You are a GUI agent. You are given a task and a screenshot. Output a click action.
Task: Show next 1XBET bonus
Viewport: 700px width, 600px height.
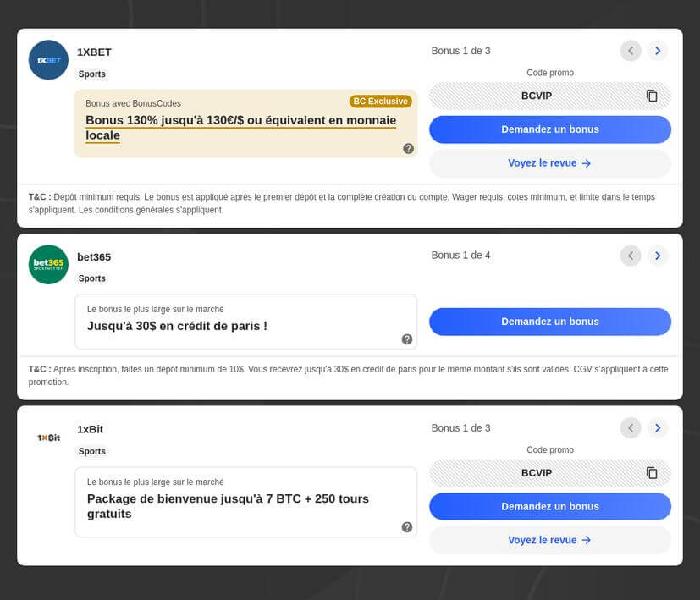658,51
